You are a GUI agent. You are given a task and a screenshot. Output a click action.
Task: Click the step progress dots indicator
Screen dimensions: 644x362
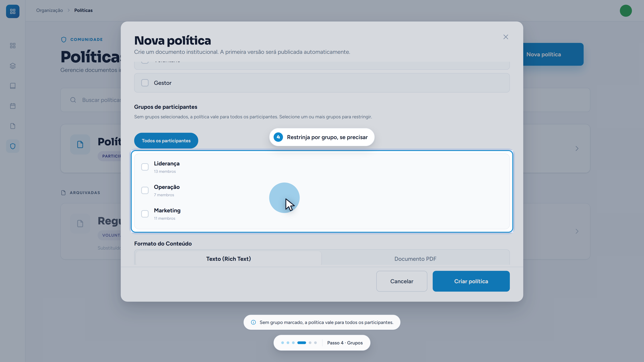click(x=299, y=343)
